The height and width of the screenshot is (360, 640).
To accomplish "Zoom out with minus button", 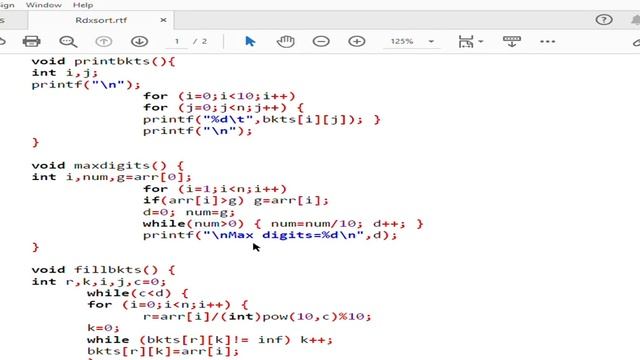I will coord(321,41).
